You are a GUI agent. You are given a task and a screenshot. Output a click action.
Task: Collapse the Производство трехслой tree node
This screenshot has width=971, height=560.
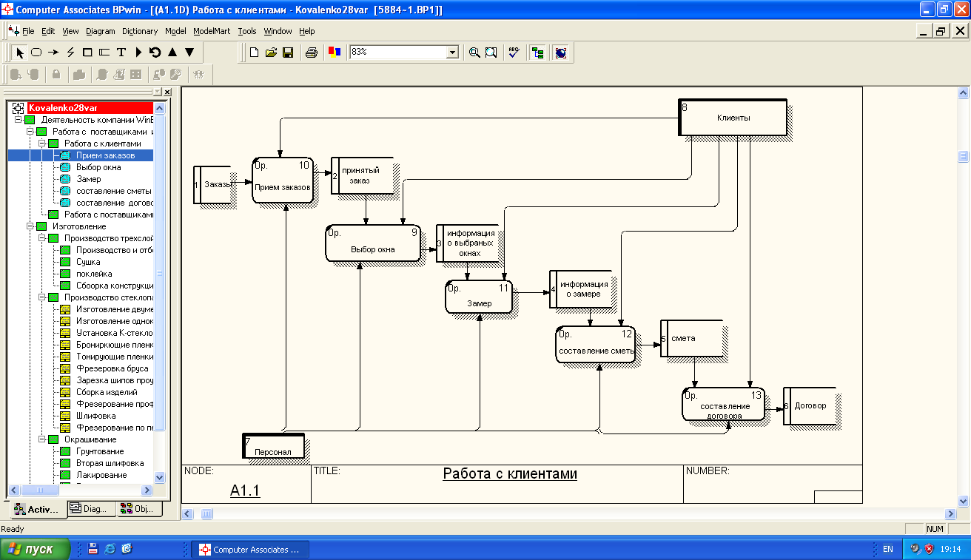[x=42, y=238]
